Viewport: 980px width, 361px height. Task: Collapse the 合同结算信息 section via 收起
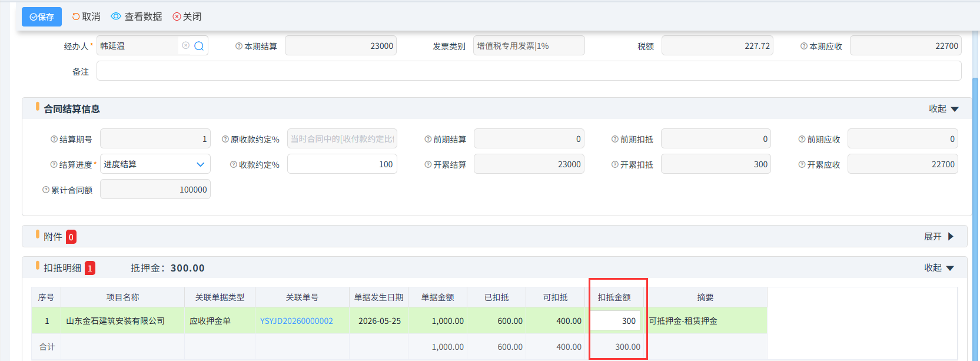(944, 109)
